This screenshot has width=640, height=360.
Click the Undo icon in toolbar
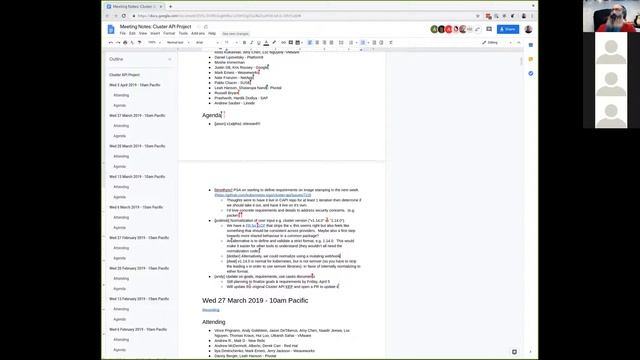(111, 42)
